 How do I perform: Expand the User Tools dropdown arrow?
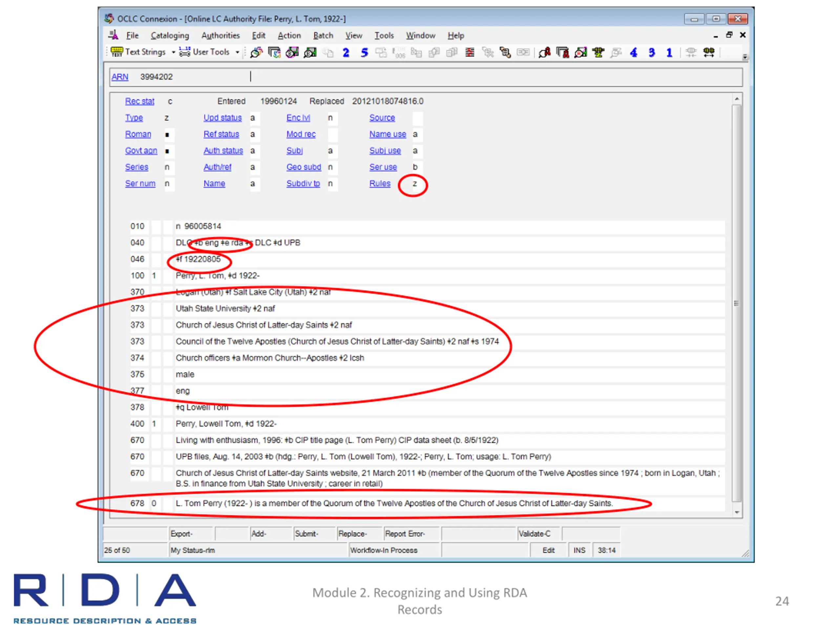(x=237, y=52)
